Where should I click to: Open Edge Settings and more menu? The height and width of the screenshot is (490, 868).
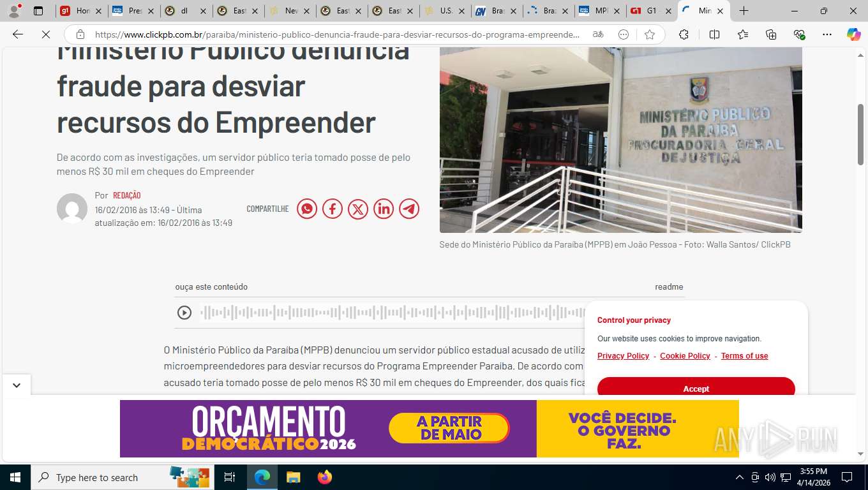pos(827,34)
